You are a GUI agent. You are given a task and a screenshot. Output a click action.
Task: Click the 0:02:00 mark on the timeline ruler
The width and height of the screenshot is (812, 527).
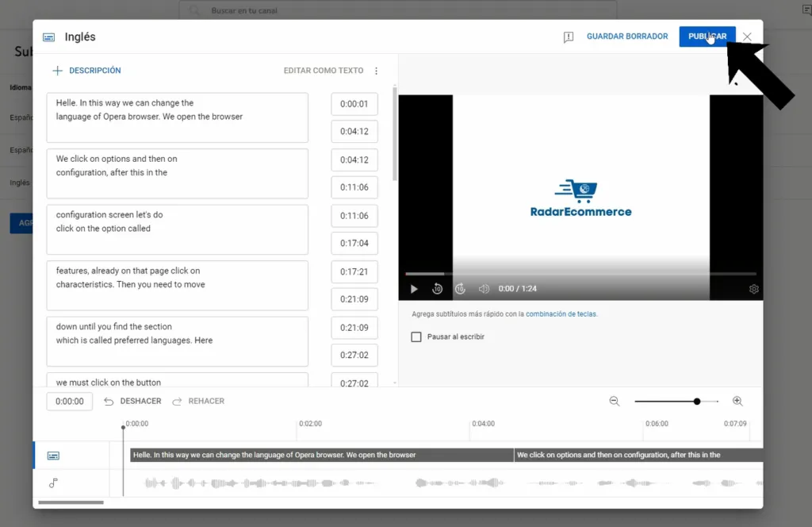(x=310, y=423)
